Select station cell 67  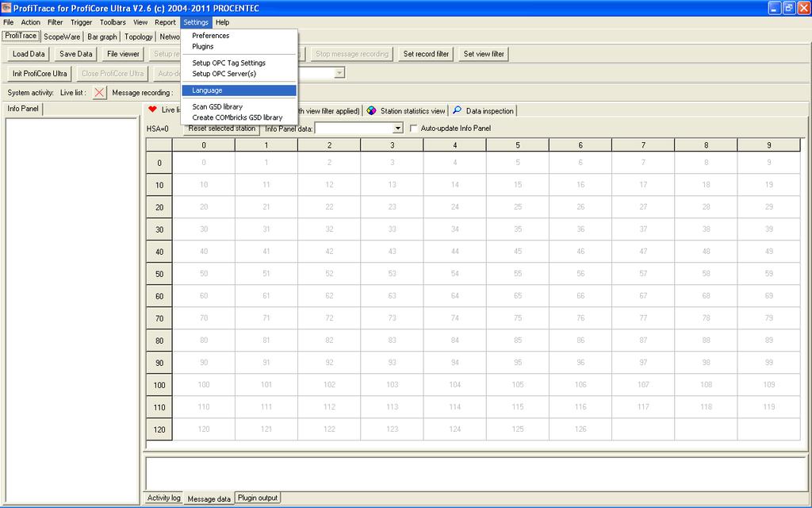[x=643, y=295]
